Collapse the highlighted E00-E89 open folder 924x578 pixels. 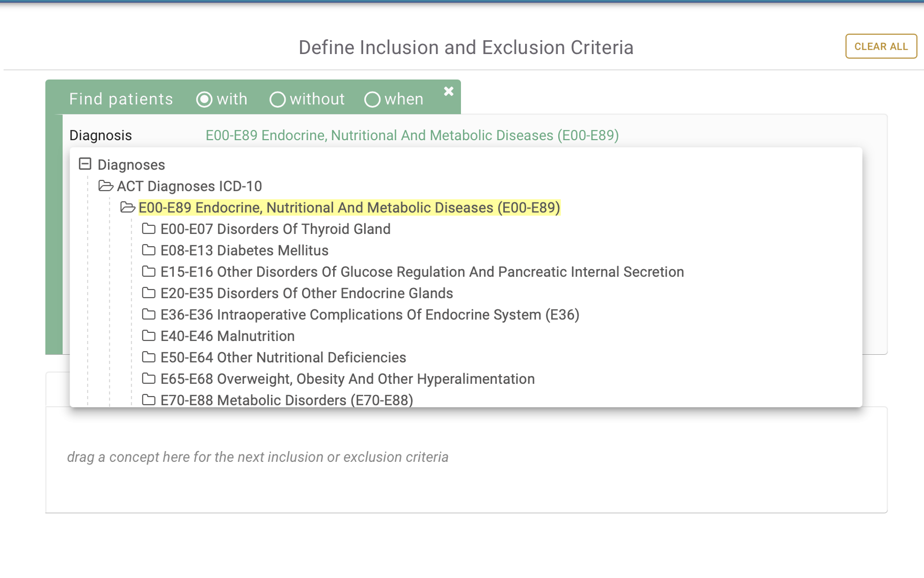point(127,208)
